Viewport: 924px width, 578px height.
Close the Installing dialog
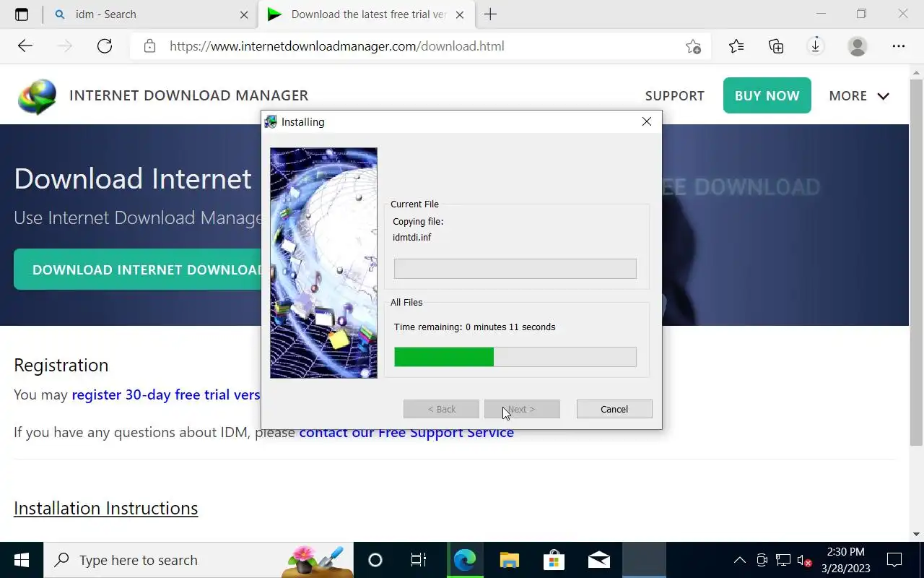tap(647, 121)
